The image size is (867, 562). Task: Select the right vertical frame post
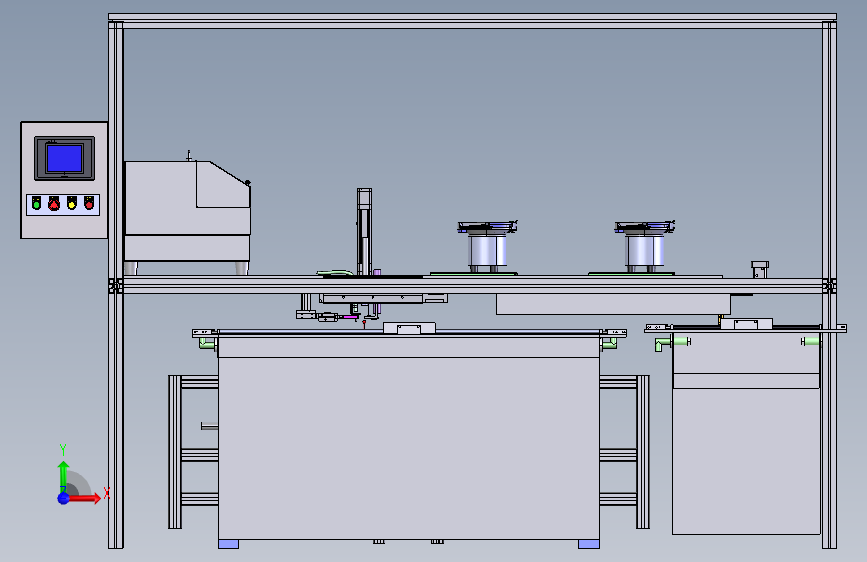[829, 285]
